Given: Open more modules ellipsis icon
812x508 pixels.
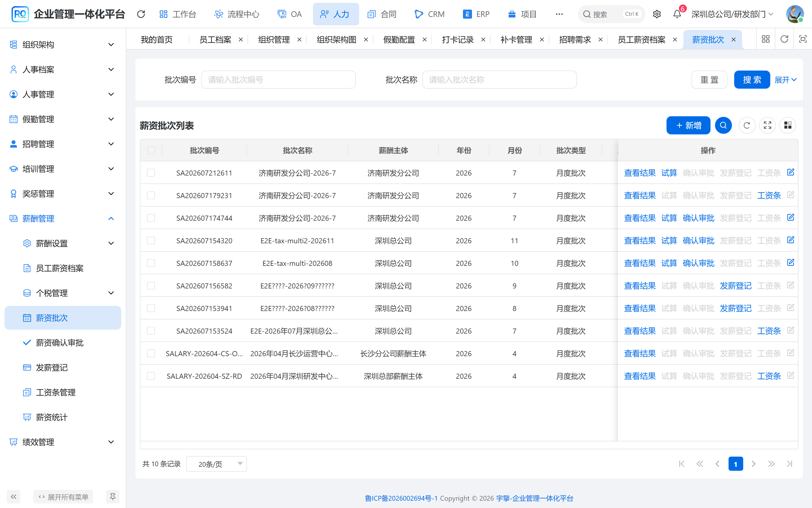Looking at the screenshot, I should click(559, 14).
